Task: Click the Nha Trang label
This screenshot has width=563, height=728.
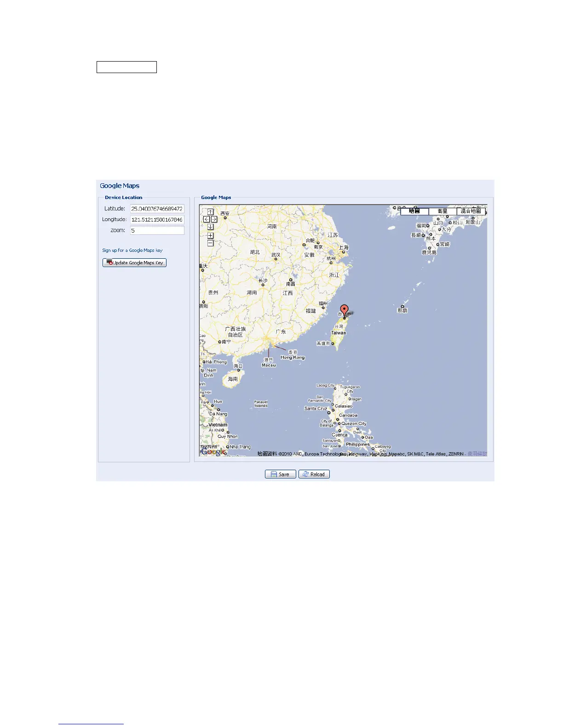Action: point(241,447)
